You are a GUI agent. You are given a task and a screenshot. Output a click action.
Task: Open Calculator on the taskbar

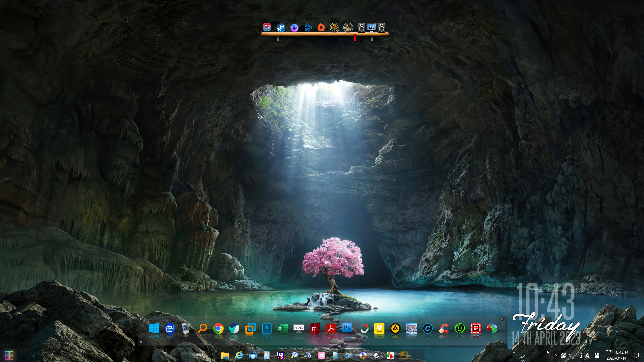[x=267, y=355]
